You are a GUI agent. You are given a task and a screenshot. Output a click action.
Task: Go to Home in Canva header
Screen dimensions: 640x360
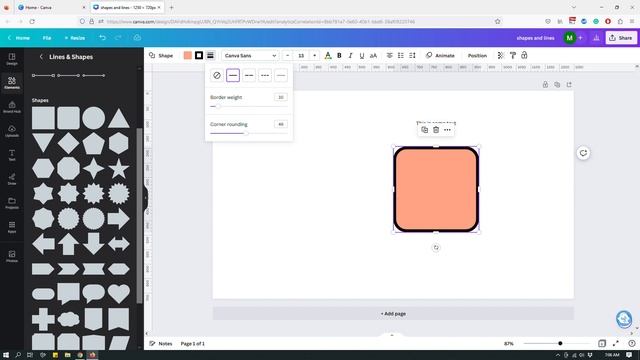[19, 38]
